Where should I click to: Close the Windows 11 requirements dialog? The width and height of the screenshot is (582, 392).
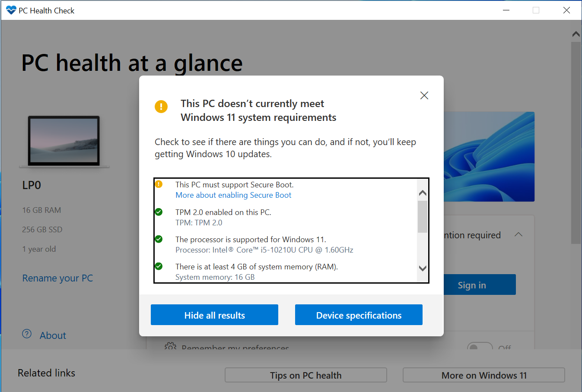(424, 95)
